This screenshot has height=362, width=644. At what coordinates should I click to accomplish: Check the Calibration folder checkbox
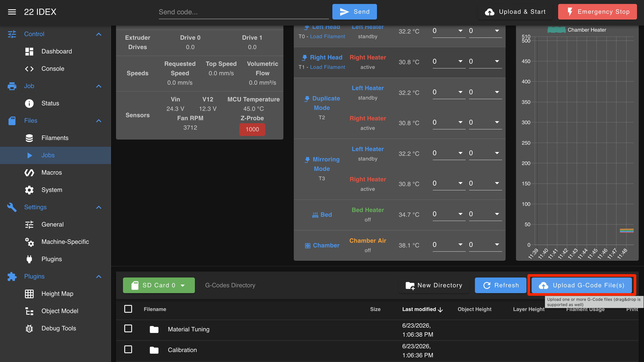(x=128, y=349)
